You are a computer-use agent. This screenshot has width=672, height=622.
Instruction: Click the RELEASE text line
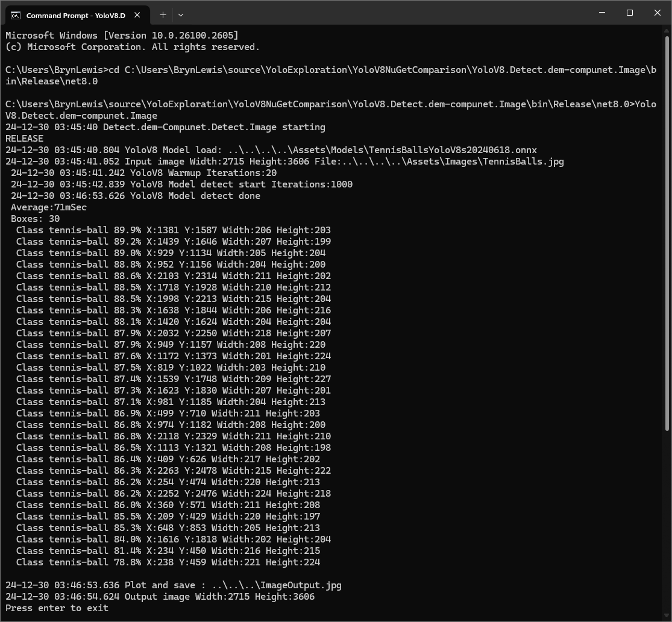24,139
